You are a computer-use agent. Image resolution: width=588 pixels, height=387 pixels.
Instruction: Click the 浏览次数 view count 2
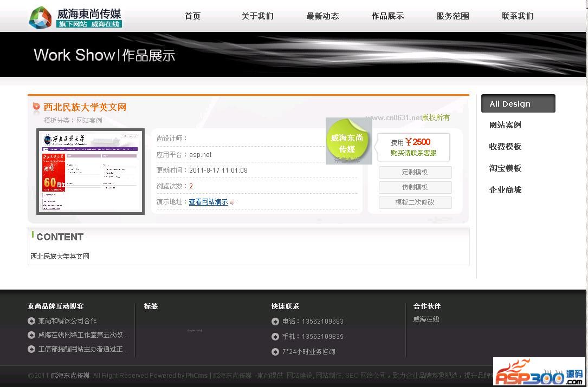[x=191, y=186]
